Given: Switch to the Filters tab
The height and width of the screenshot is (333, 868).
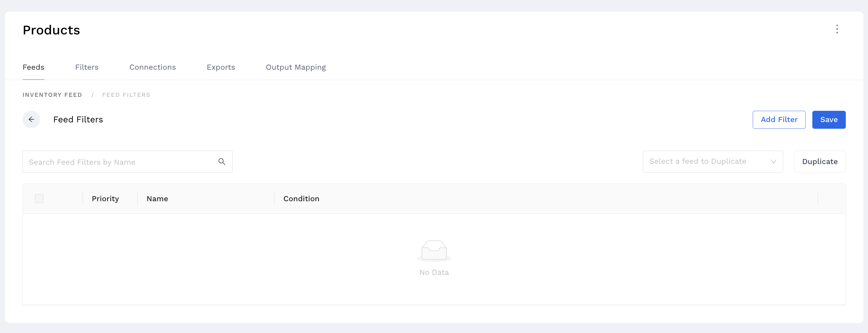Looking at the screenshot, I should pyautogui.click(x=87, y=67).
